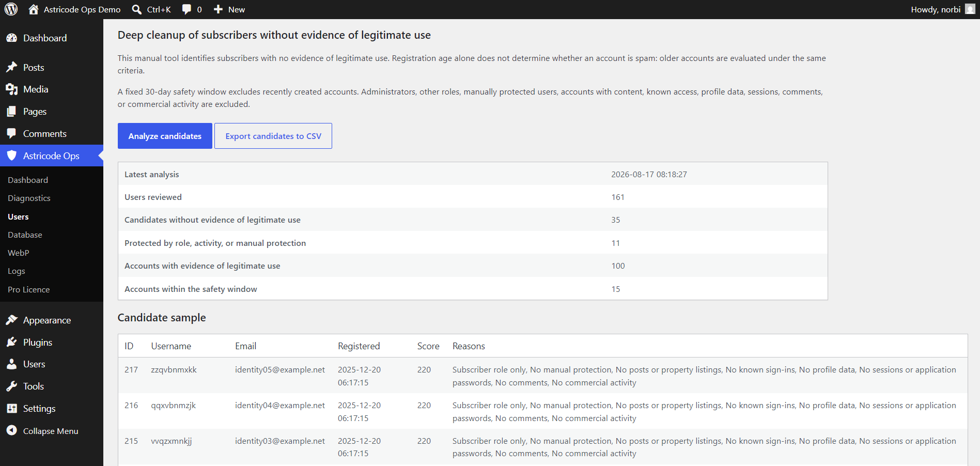Click Export candidates to CSV button

[273, 136]
